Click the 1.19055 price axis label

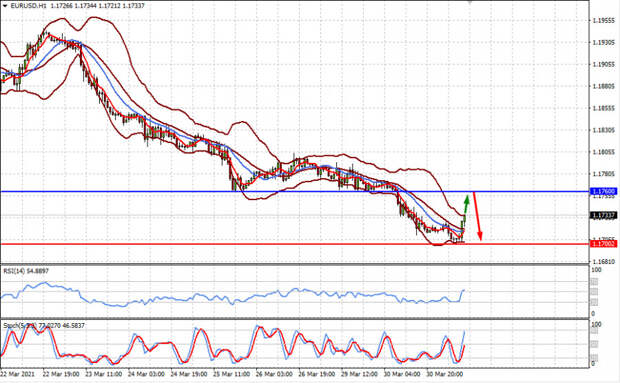[x=604, y=64]
